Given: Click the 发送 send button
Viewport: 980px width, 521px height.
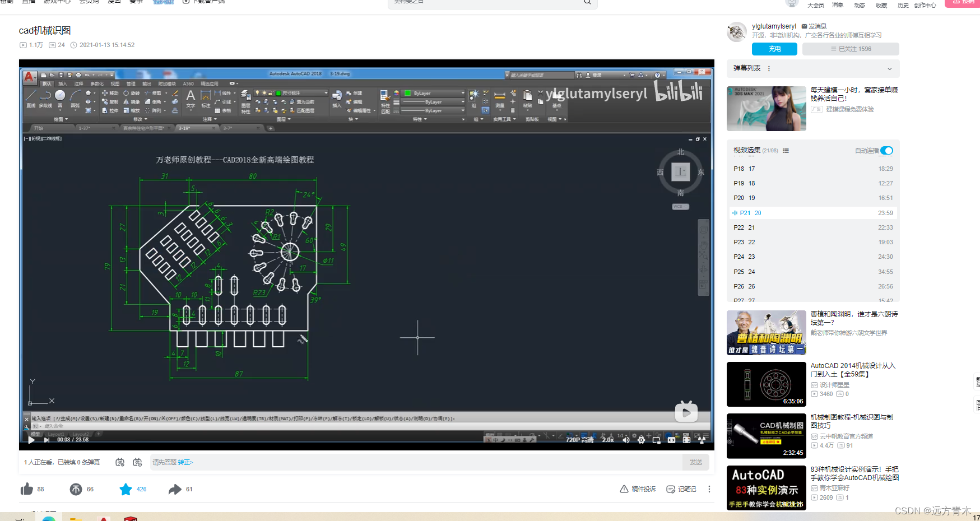Looking at the screenshot, I should click(696, 462).
